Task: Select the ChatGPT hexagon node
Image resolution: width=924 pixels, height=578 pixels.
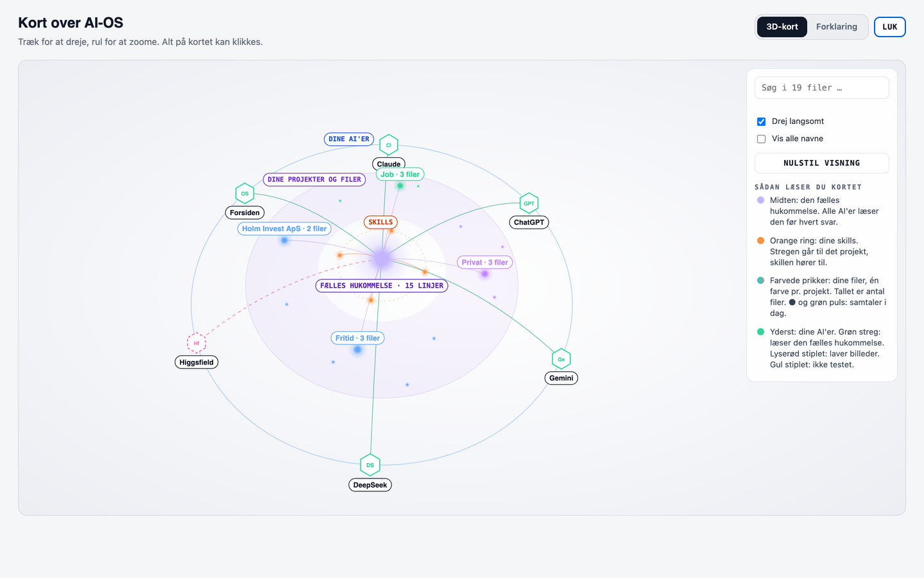Action: click(529, 204)
